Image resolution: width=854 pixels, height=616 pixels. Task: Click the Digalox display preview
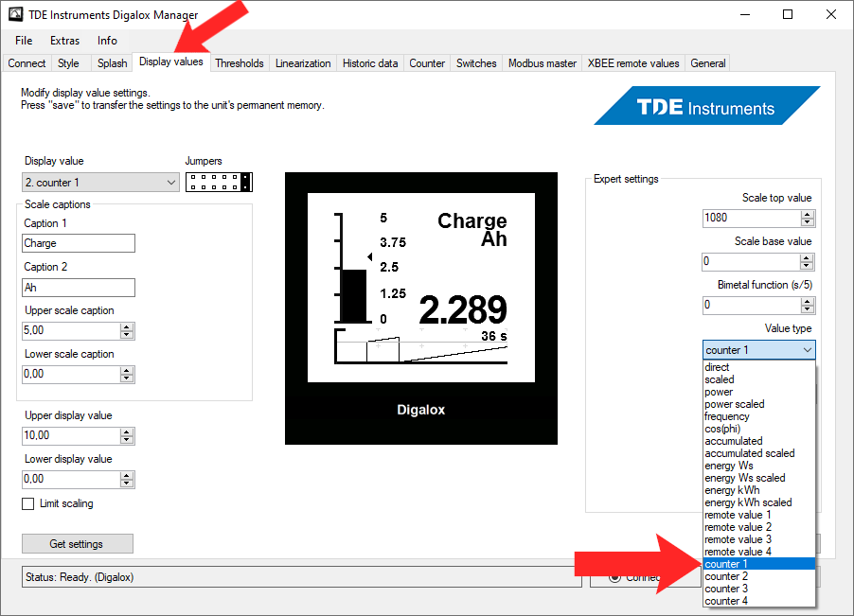(421, 308)
